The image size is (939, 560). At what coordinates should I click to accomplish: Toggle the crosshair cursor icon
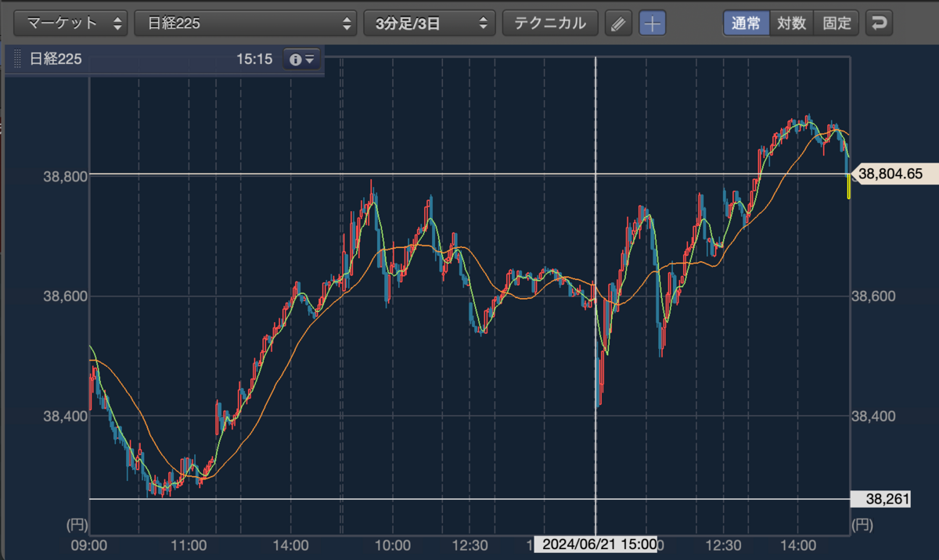653,23
